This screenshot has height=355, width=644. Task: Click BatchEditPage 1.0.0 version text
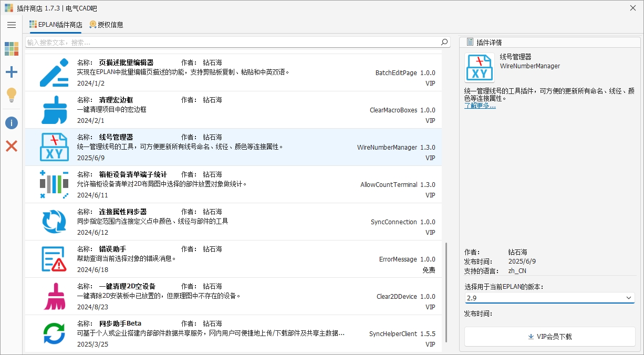click(405, 73)
